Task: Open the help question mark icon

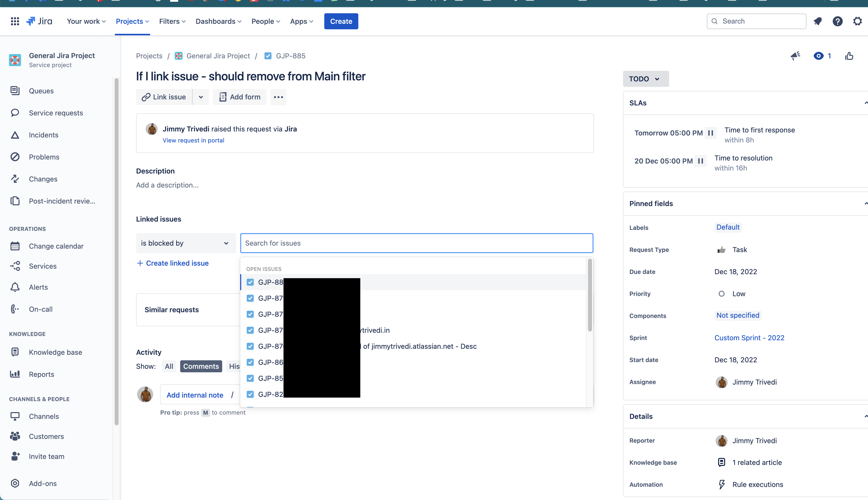Action: pos(837,21)
